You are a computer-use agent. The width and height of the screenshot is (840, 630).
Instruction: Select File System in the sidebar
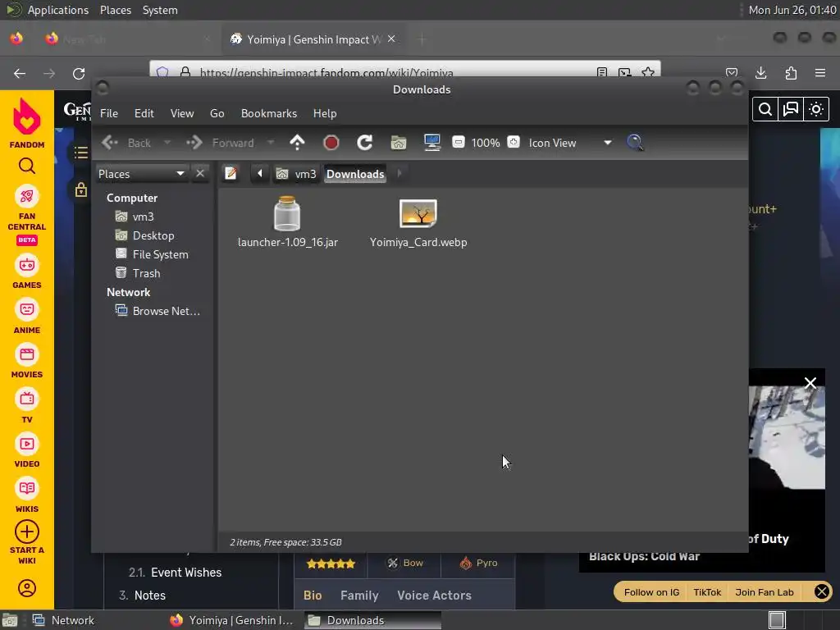tap(153, 254)
